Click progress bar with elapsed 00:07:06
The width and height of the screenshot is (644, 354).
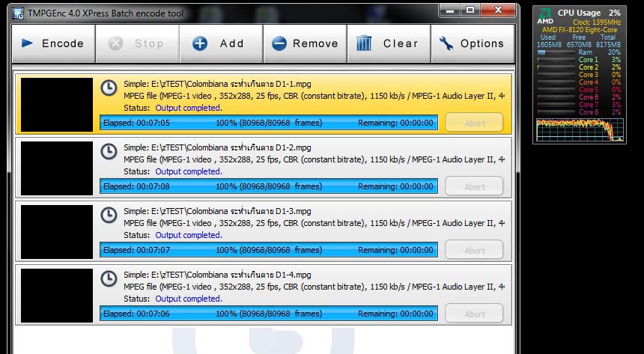pyautogui.click(x=269, y=314)
